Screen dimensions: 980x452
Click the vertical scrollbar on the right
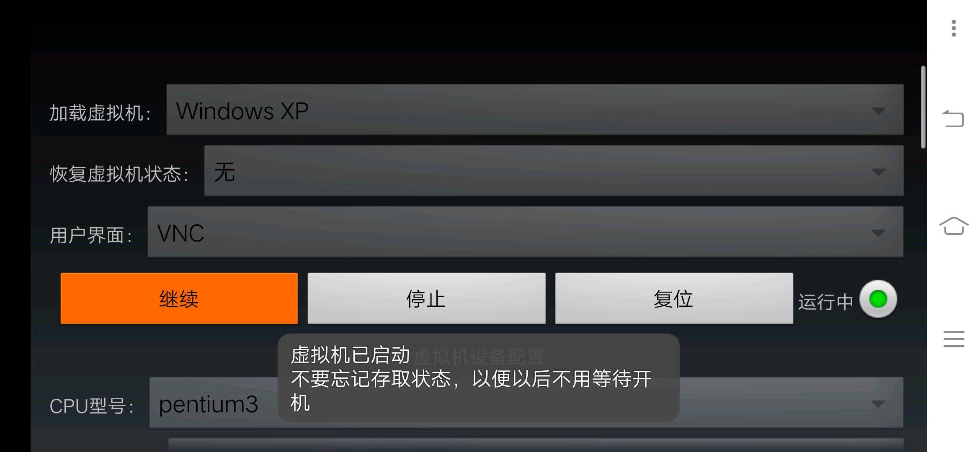pyautogui.click(x=923, y=107)
